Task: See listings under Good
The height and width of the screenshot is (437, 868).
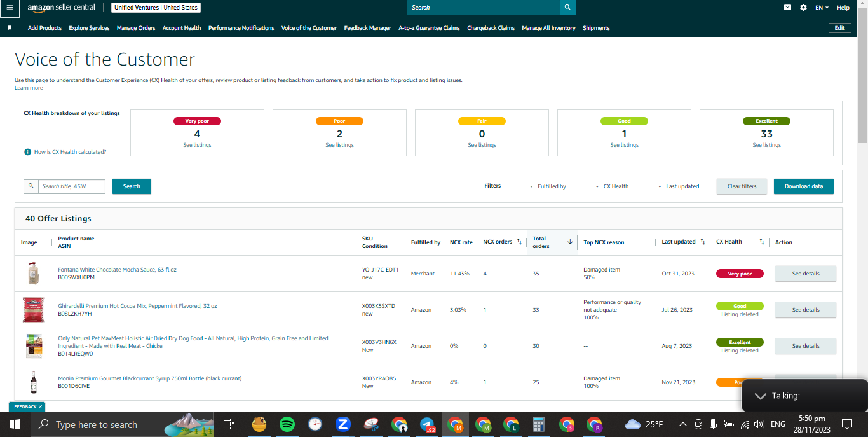Action: 624,145
